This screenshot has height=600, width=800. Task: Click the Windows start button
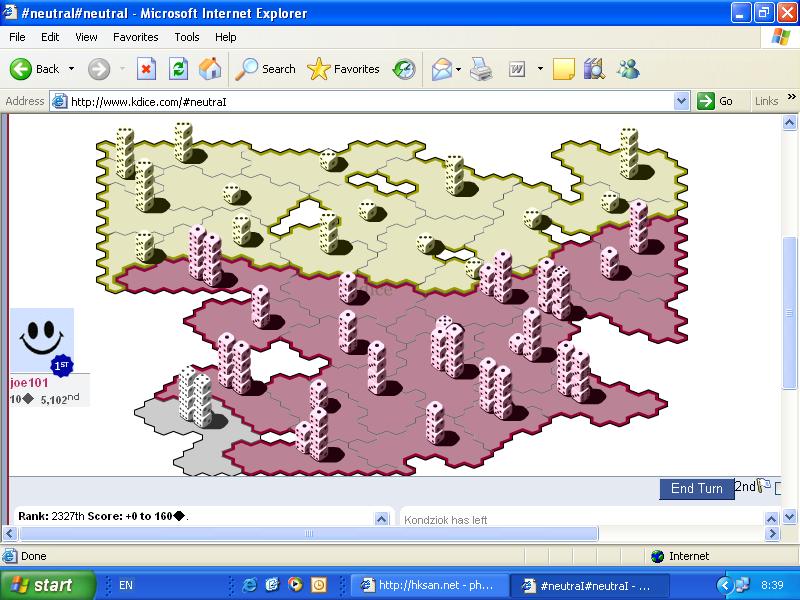coord(47,585)
